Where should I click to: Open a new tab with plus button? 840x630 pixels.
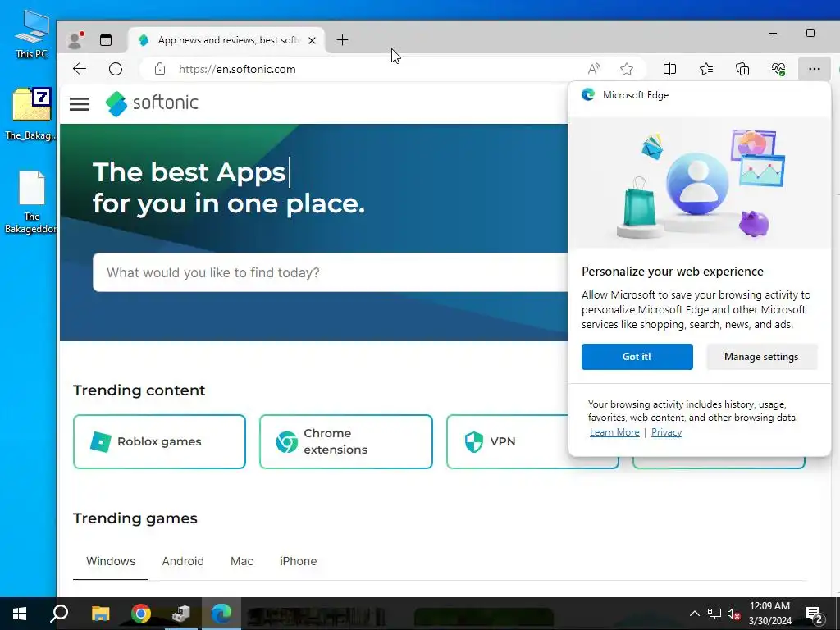[342, 40]
